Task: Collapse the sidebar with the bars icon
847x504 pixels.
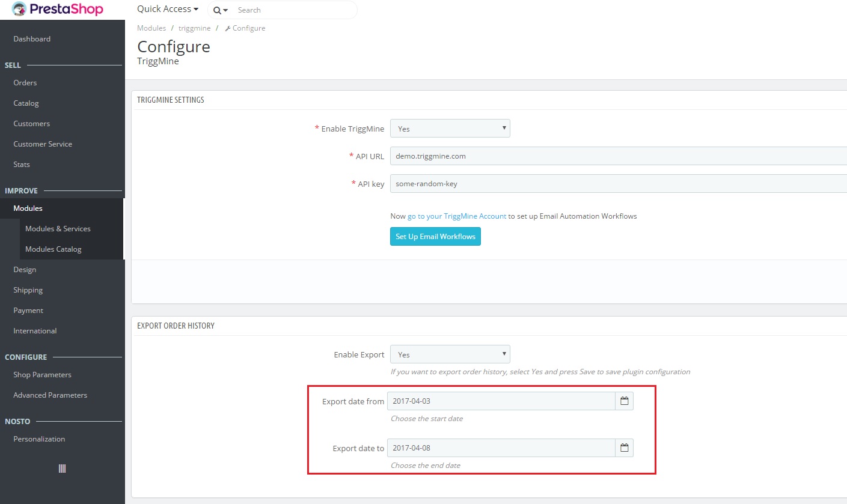Action: (x=62, y=469)
